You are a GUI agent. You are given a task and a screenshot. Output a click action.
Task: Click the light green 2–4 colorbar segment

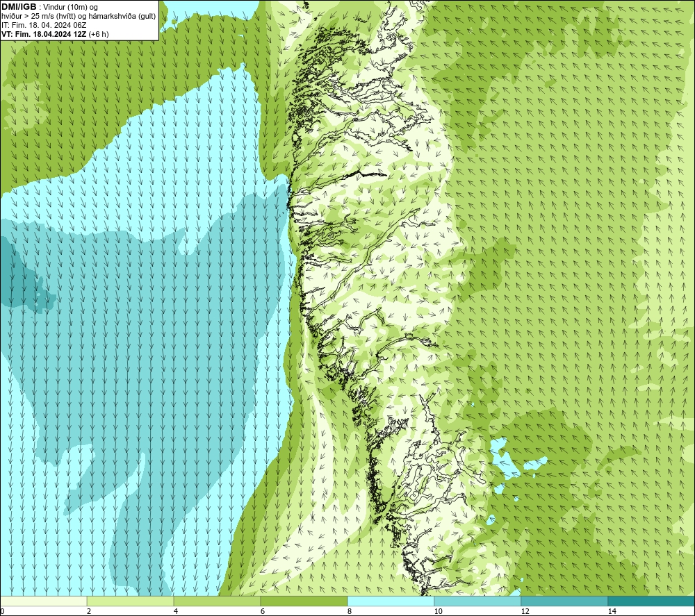coord(131,601)
